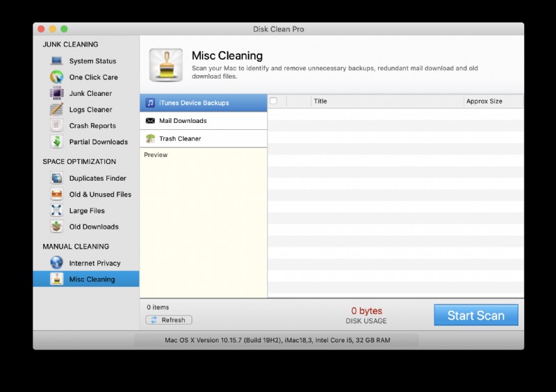Click the Trash Cleaner icon
Viewport: 556px width, 392px height.
point(150,138)
